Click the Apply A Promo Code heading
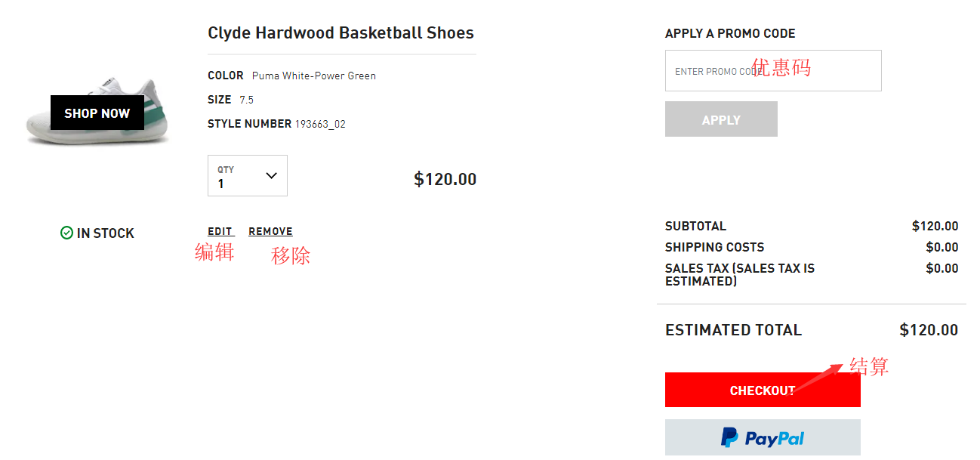 [730, 33]
